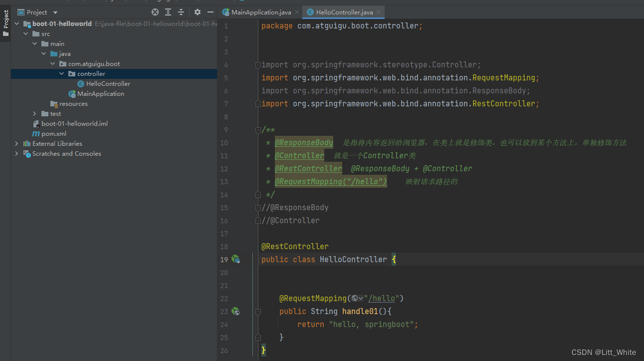Click the globe URL icon in @RequestMapping on line 22
The height and width of the screenshot is (361, 644).
click(357, 298)
